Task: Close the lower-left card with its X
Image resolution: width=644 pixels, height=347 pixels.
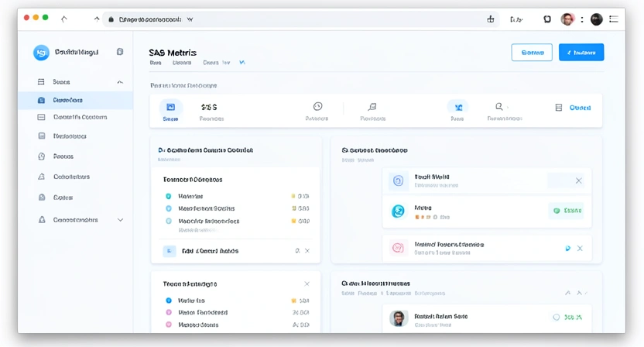Action: pos(307,284)
